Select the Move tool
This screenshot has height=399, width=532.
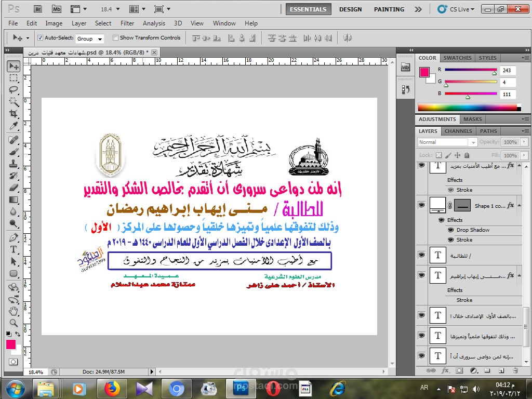click(15, 65)
